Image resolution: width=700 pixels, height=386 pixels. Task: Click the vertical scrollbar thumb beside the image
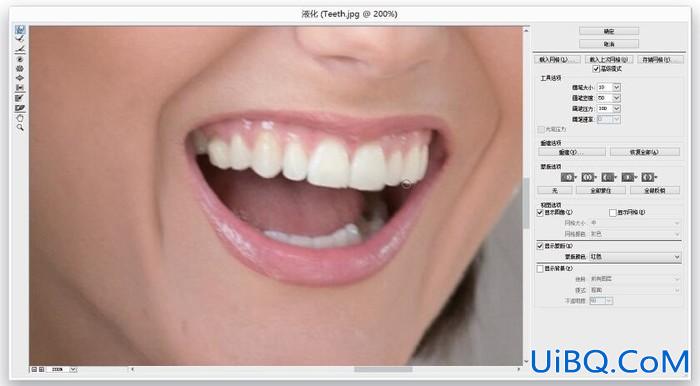pos(526,203)
